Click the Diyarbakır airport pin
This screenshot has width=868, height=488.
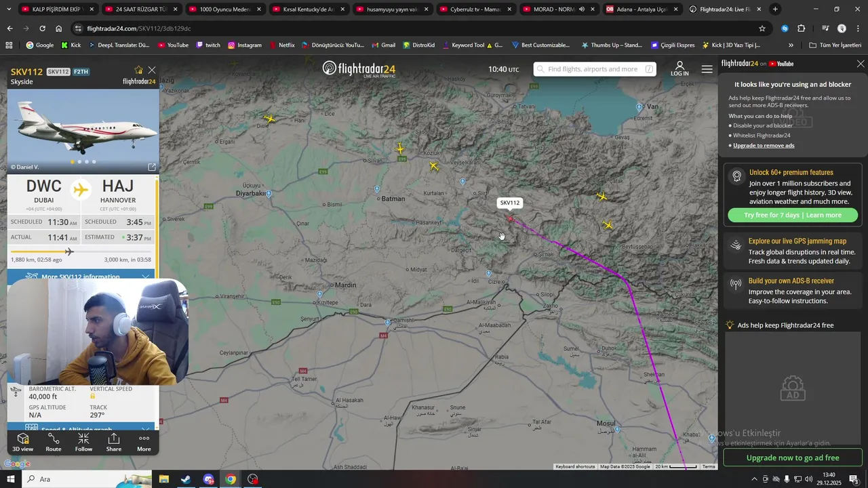coord(269,194)
